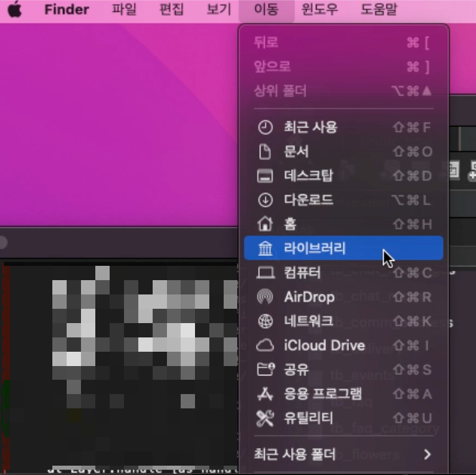Click the laptop icon beside 컴퓨터
The width and height of the screenshot is (476, 475).
pyautogui.click(x=265, y=273)
